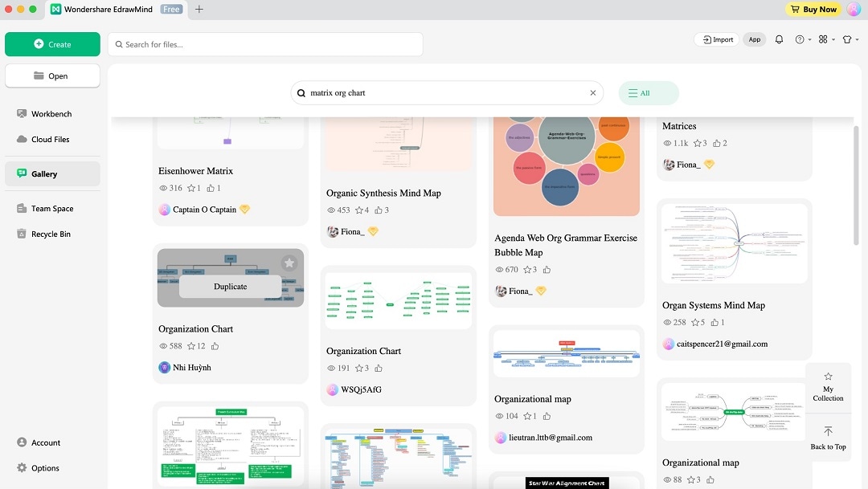
Task: Select Gallery in sidebar
Action: click(52, 173)
